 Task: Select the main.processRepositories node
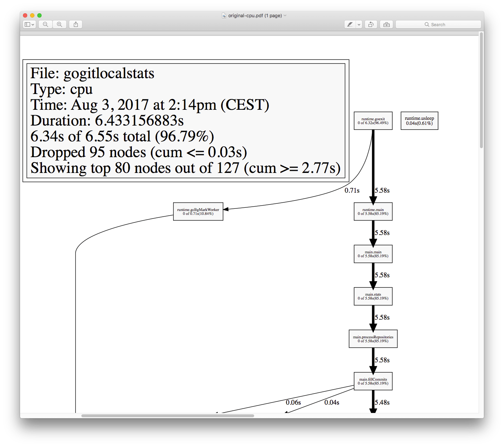[373, 339]
